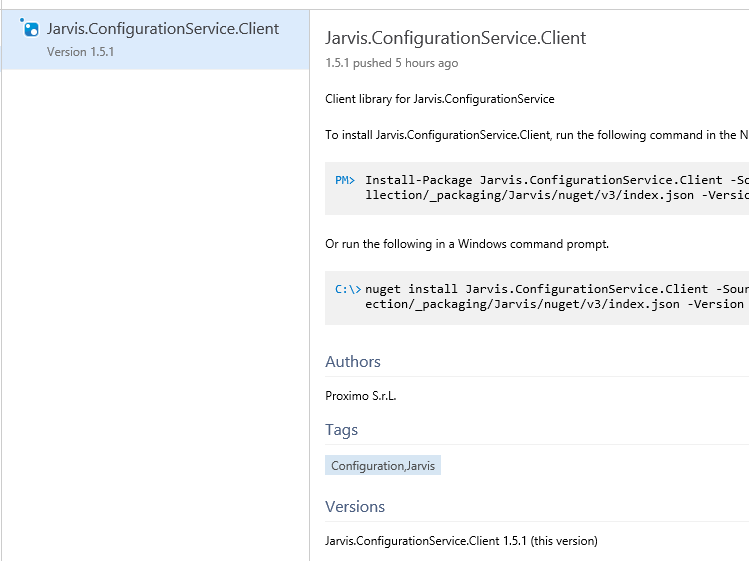Click the author name Proximo S.r.L.
Image resolution: width=749 pixels, height=561 pixels.
tap(361, 396)
